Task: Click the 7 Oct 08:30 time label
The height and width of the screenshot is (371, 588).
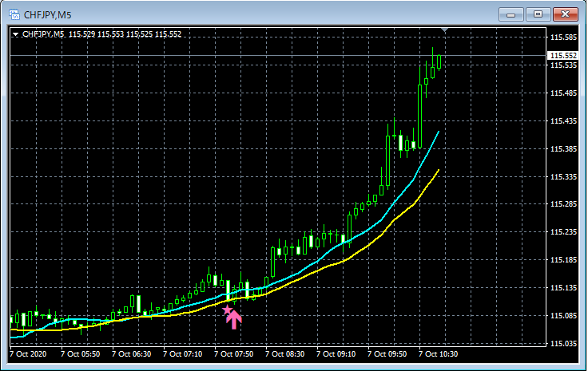Action: tap(285, 353)
